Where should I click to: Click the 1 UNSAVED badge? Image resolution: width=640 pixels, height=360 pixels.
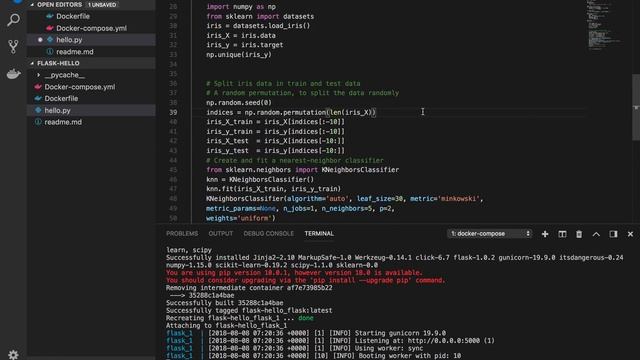point(102,5)
